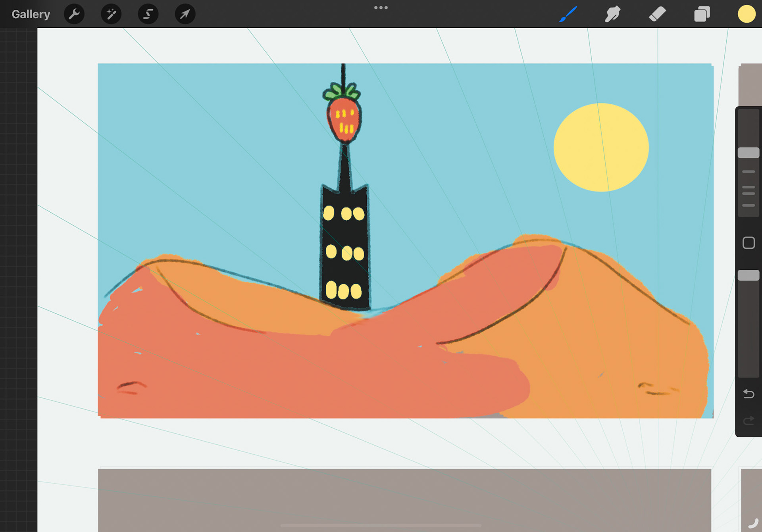762x532 pixels.
Task: Select the Smudge tool
Action: (612, 14)
